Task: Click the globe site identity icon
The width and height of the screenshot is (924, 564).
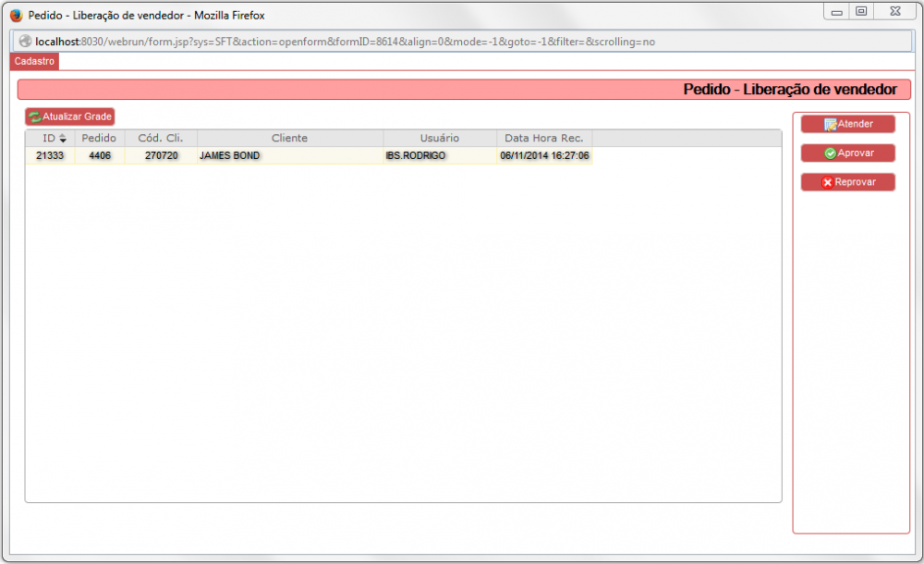Action: (25, 42)
